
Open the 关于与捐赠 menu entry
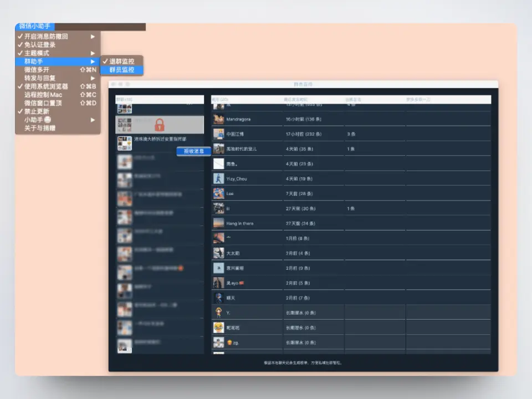point(39,128)
